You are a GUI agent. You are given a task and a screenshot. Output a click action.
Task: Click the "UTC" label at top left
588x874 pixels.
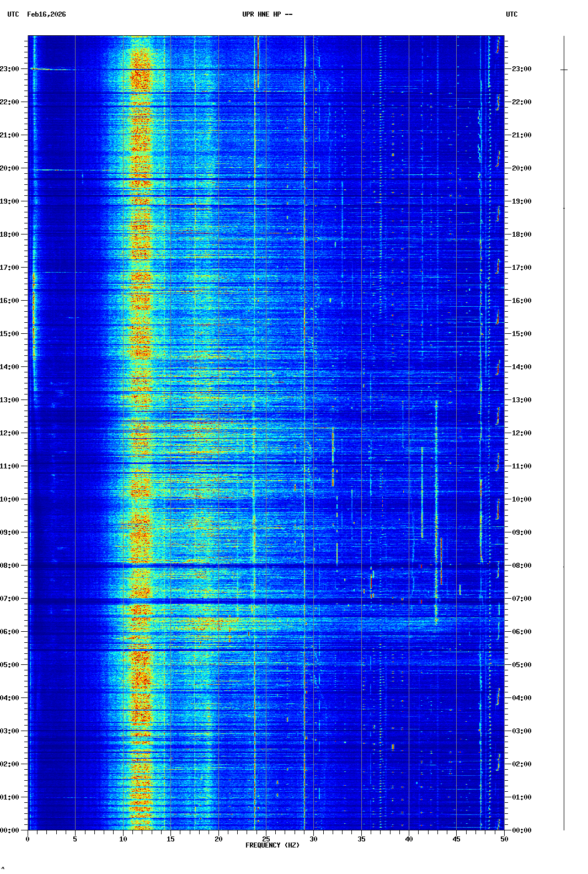pyautogui.click(x=13, y=14)
